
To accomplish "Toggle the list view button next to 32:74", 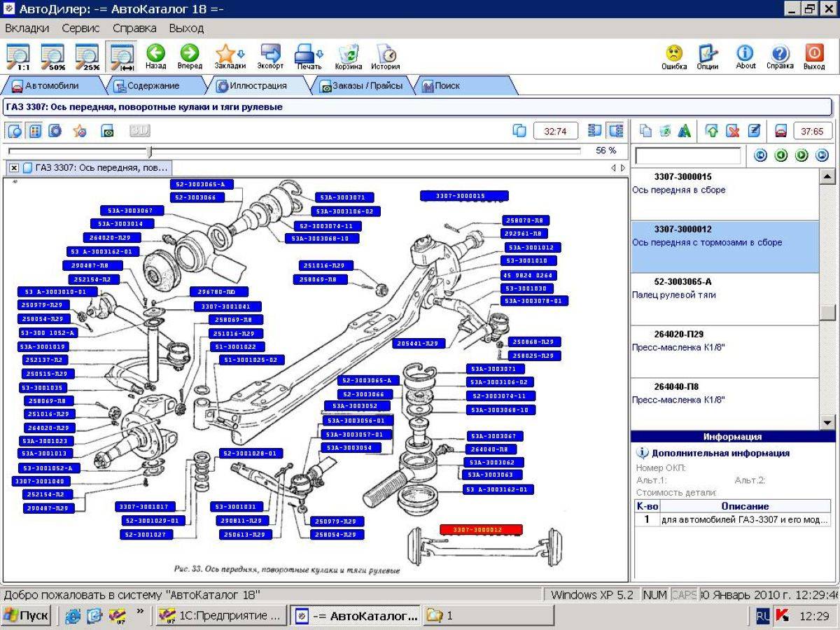I will (x=596, y=130).
